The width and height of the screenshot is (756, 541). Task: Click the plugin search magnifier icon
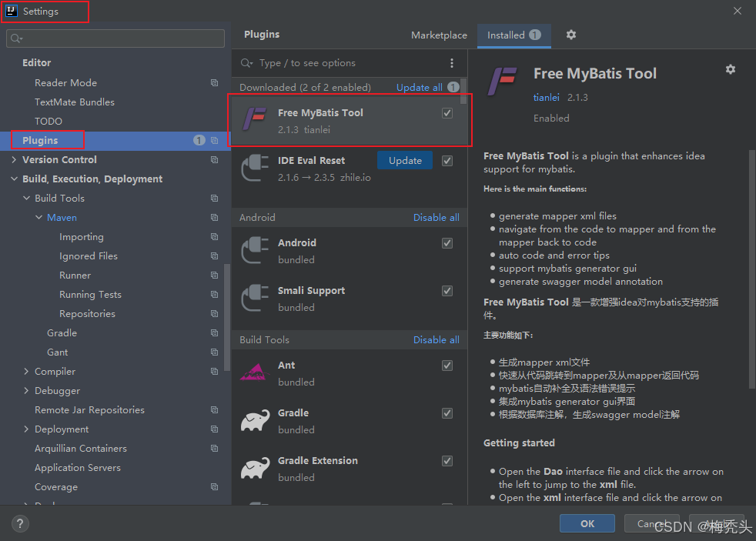[x=246, y=63]
